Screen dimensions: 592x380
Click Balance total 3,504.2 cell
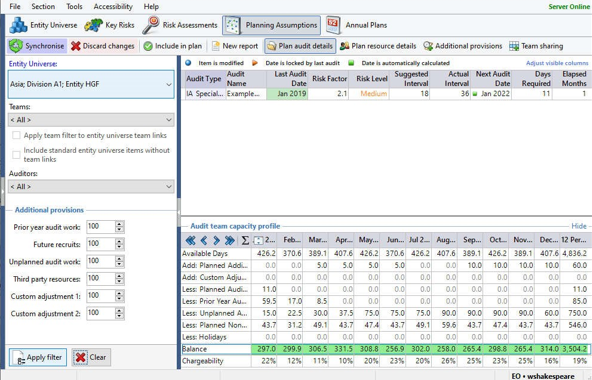575,349
